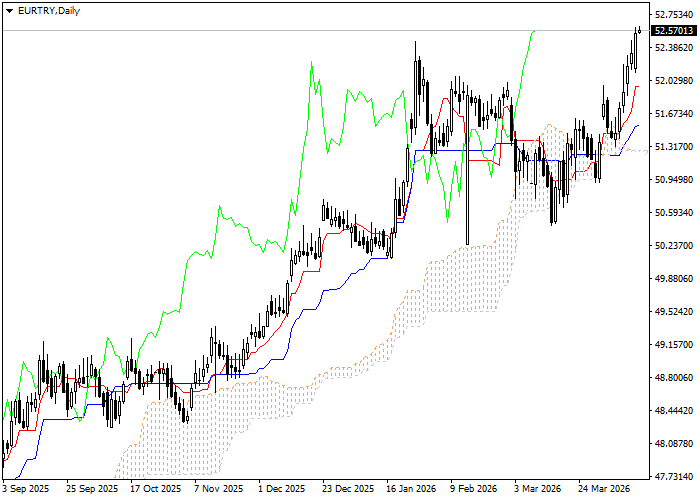Select the blue Kijun-sen line's right end
This screenshot has height=500, width=700.
click(x=637, y=126)
